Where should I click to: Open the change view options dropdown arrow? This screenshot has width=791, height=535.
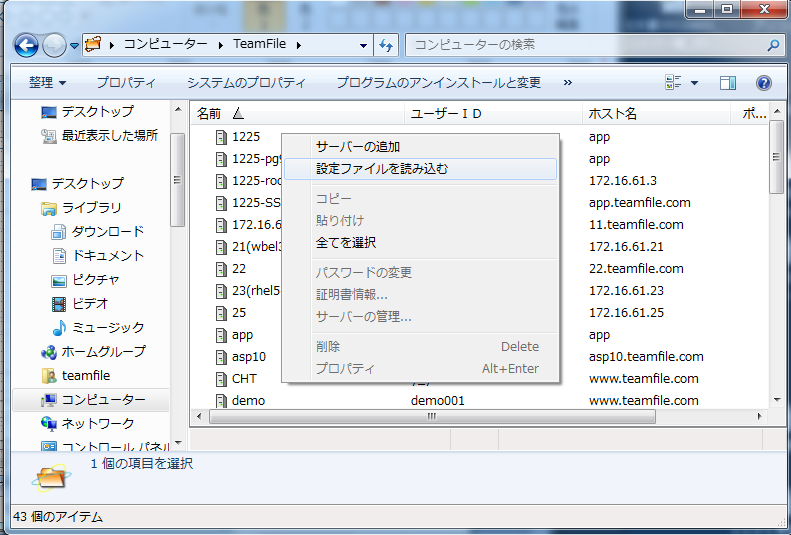[x=694, y=83]
